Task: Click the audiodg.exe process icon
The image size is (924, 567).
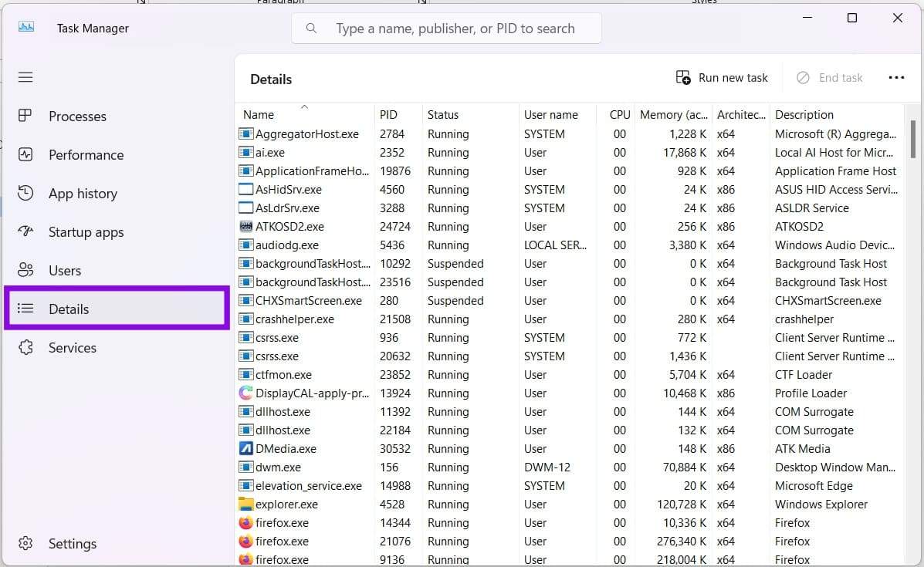Action: pyautogui.click(x=245, y=245)
